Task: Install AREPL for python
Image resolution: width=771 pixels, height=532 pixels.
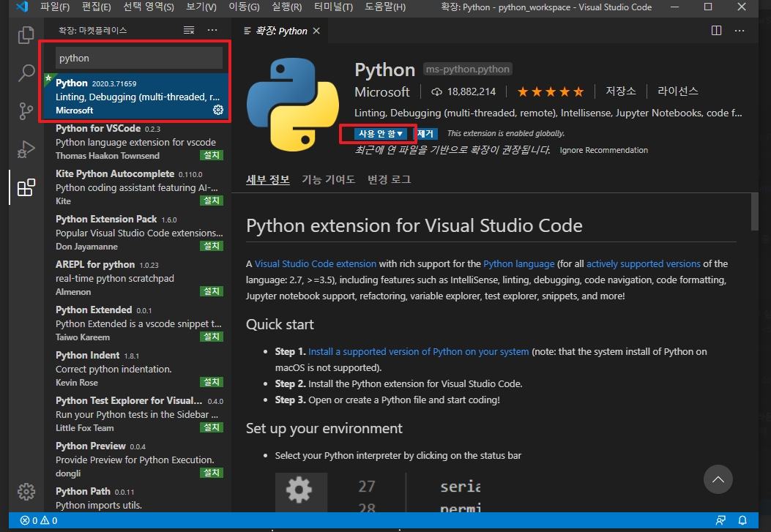Action: pos(212,291)
